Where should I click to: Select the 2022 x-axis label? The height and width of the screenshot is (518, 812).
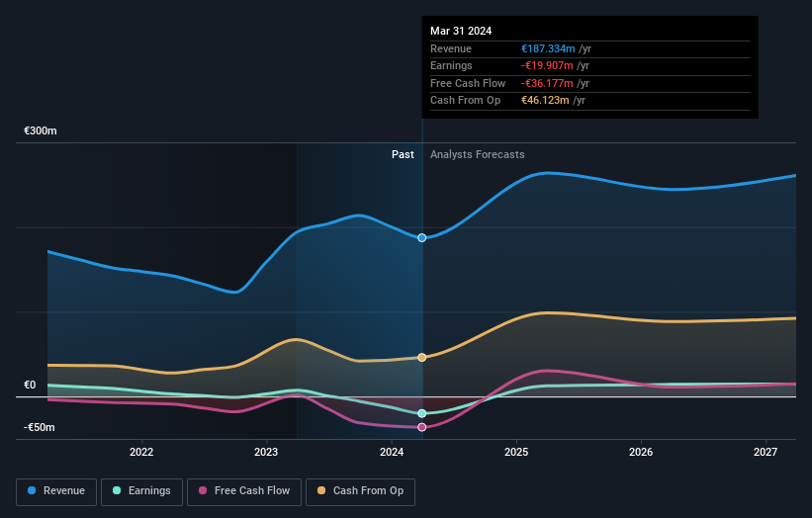[141, 453]
